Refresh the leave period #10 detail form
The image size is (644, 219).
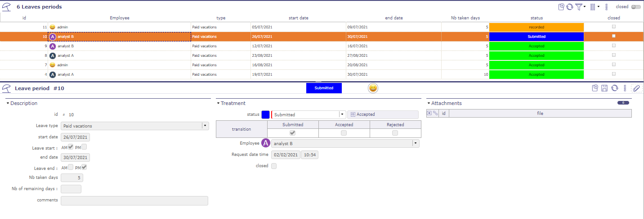pos(614,88)
